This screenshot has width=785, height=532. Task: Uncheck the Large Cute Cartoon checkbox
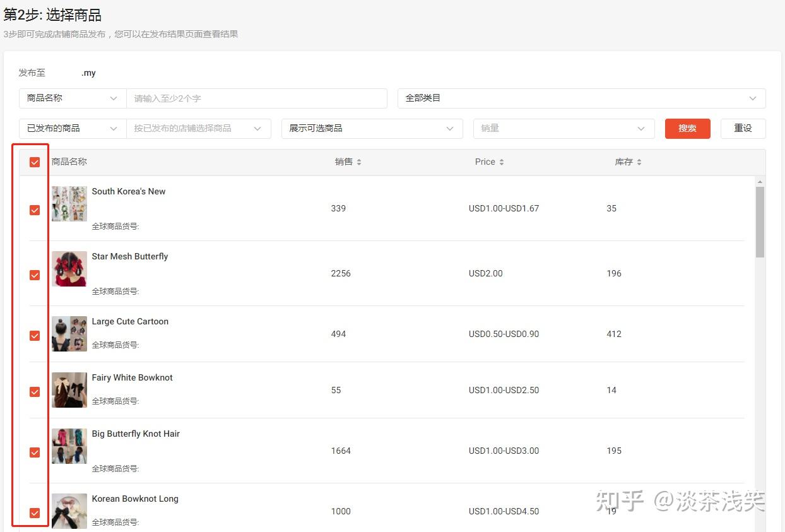click(35, 336)
